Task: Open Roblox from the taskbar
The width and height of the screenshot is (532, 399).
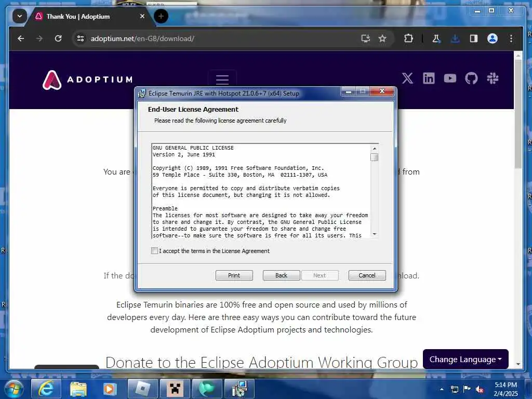Action: click(x=143, y=389)
